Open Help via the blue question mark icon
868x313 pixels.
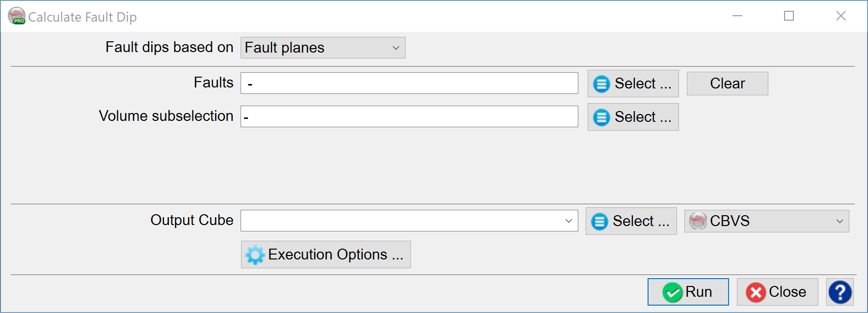[841, 291]
